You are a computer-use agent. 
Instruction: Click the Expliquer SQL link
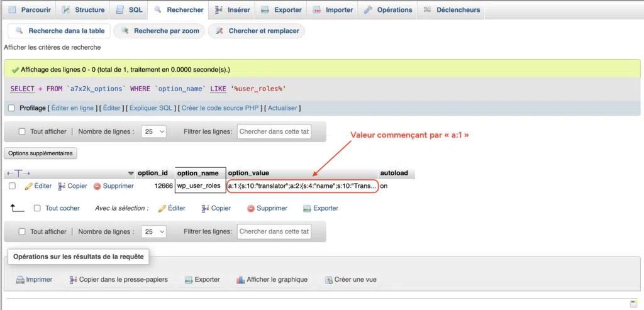pos(151,108)
